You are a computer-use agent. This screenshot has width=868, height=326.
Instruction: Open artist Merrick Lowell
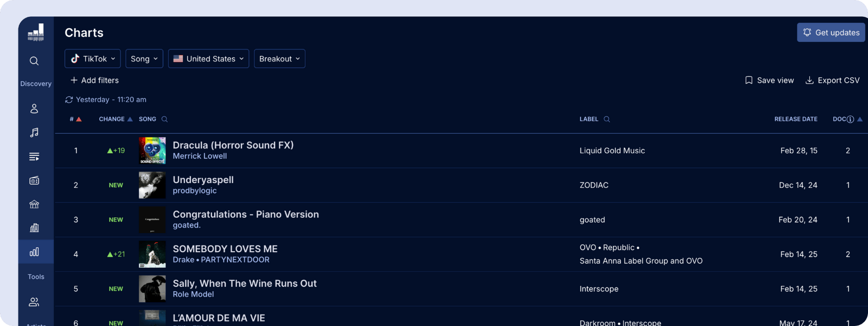pos(200,156)
